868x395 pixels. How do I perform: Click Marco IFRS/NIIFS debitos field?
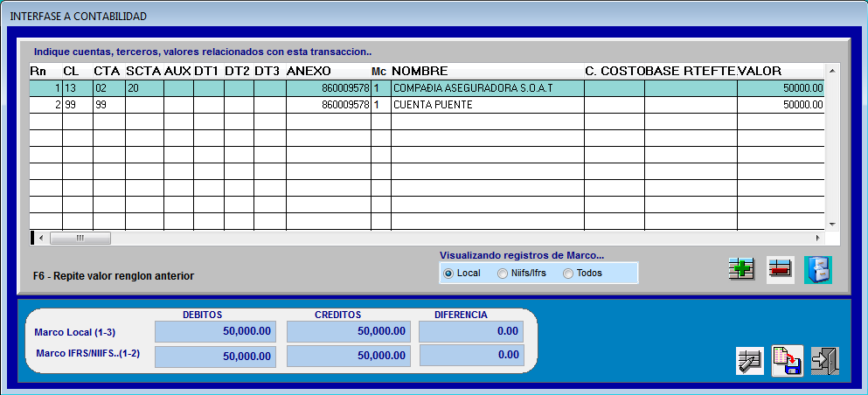(x=215, y=357)
